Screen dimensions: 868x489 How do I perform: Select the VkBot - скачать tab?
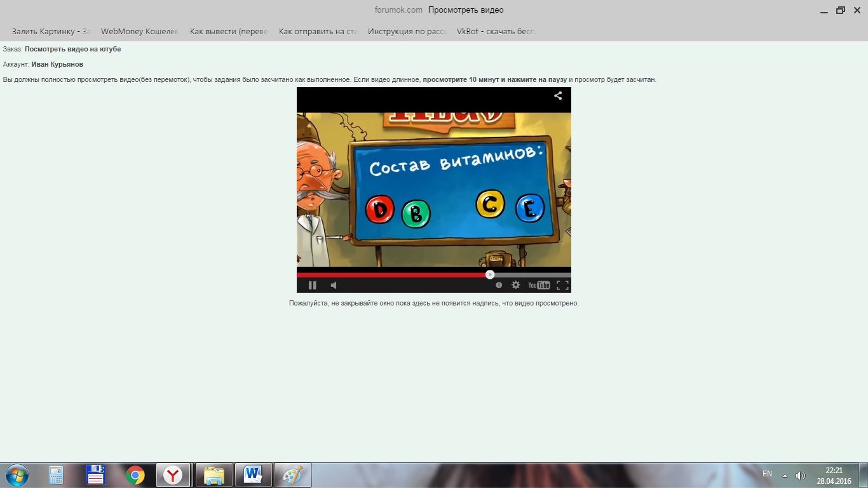click(x=496, y=31)
